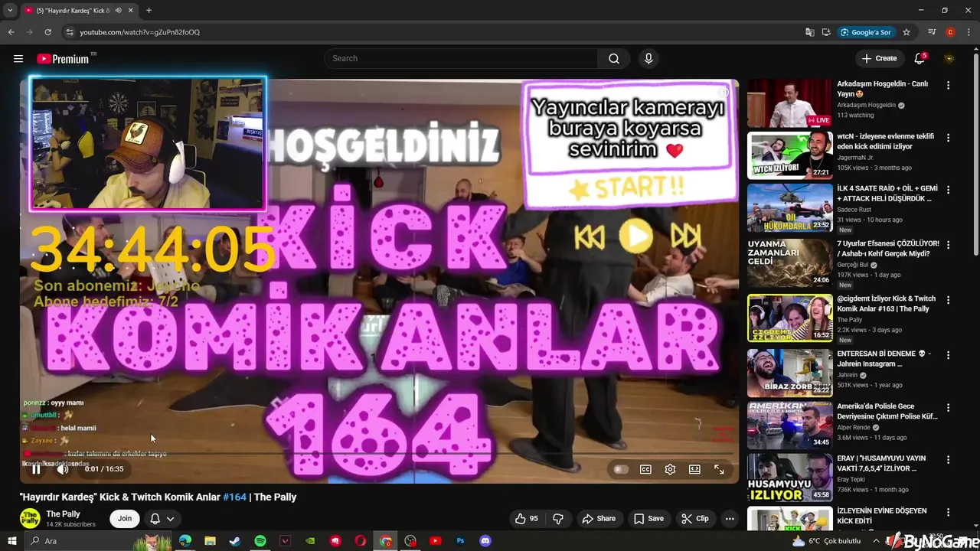Screen dimensions: 980x551
Task: Bookmark this page with star icon
Action: point(906,32)
